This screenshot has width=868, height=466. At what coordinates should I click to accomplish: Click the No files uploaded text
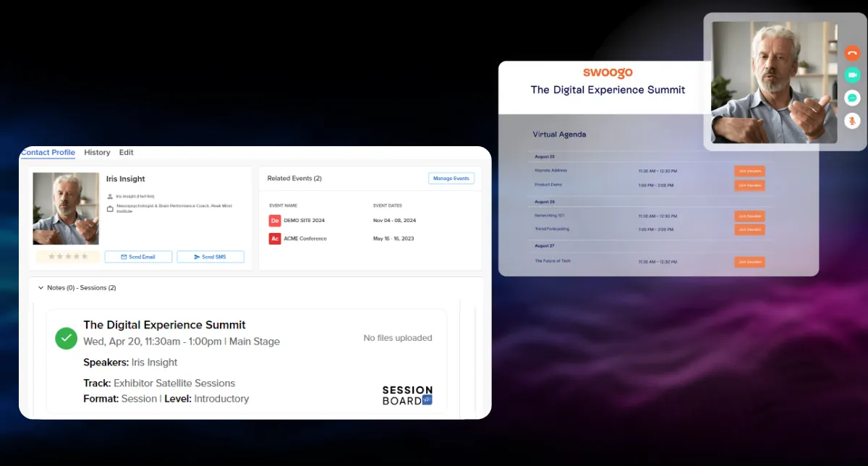(398, 338)
